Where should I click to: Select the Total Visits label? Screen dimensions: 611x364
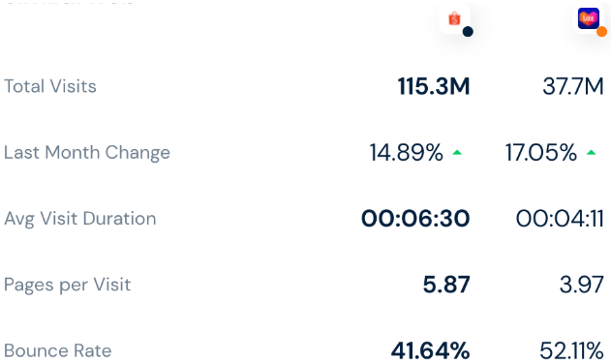click(x=50, y=86)
